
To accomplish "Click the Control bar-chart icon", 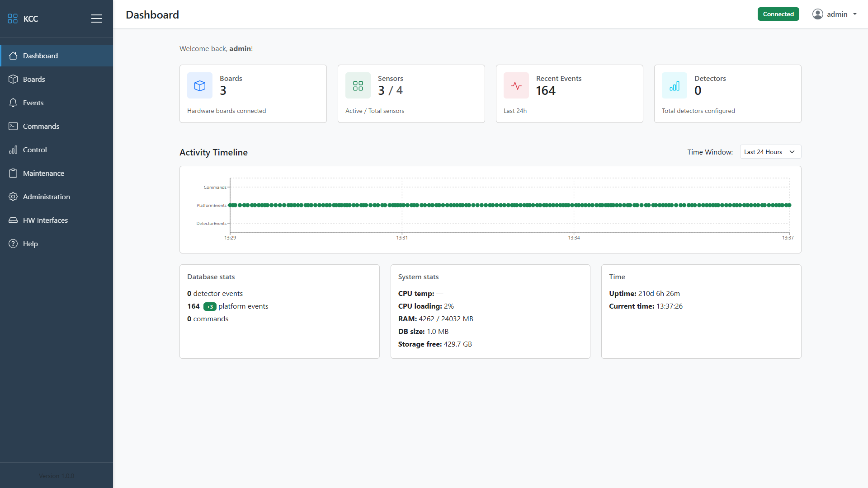I will 13,150.
